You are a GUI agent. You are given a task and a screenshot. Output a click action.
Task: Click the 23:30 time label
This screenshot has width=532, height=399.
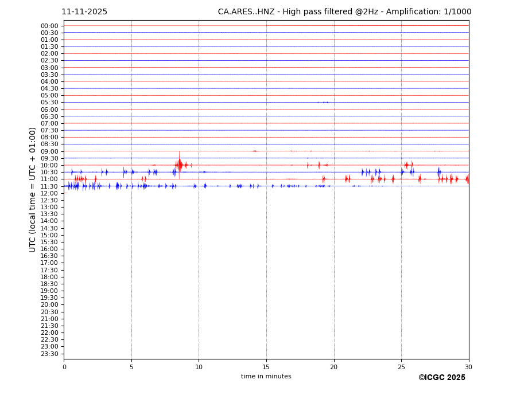click(x=49, y=354)
